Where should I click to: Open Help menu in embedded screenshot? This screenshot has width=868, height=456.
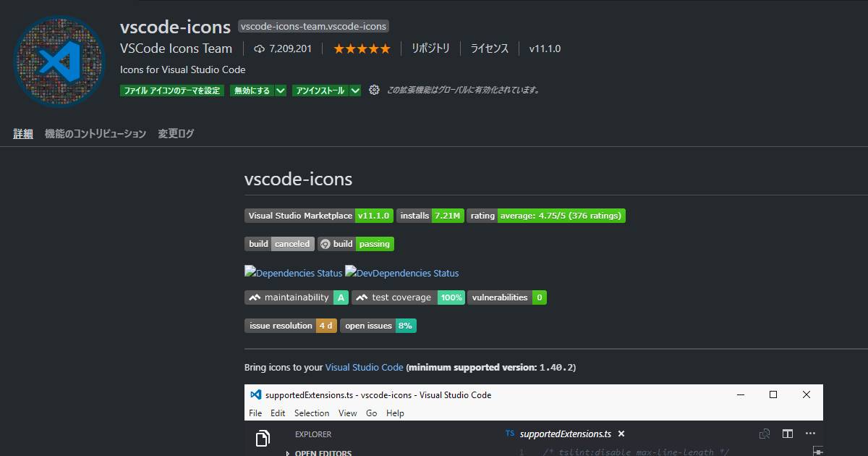[x=395, y=413]
